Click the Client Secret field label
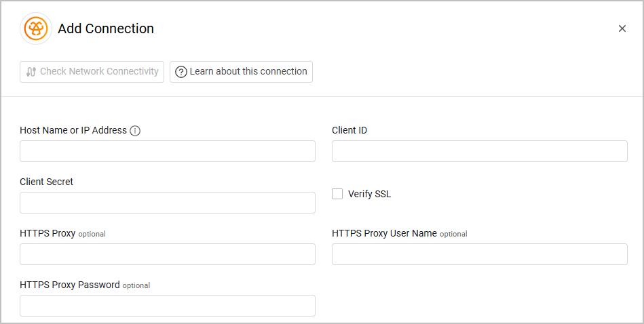Screen dimensions: 644x324 pyautogui.click(x=47, y=182)
